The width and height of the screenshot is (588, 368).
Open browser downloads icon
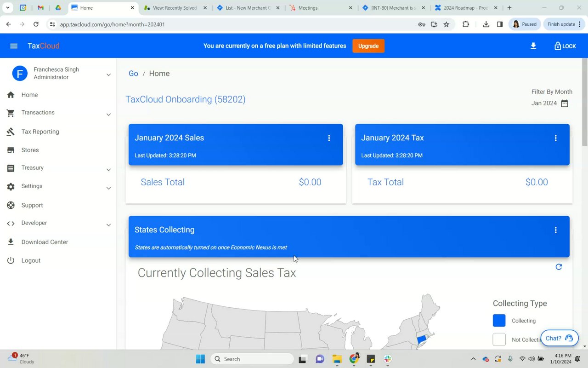486,24
